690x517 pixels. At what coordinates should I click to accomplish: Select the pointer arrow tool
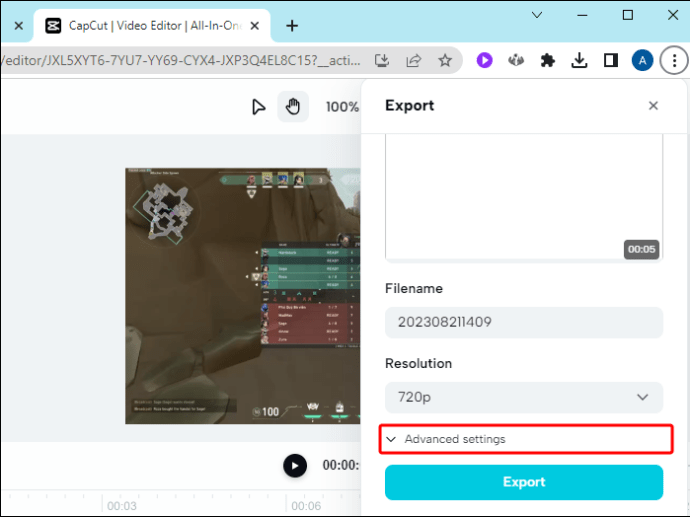[x=258, y=107]
